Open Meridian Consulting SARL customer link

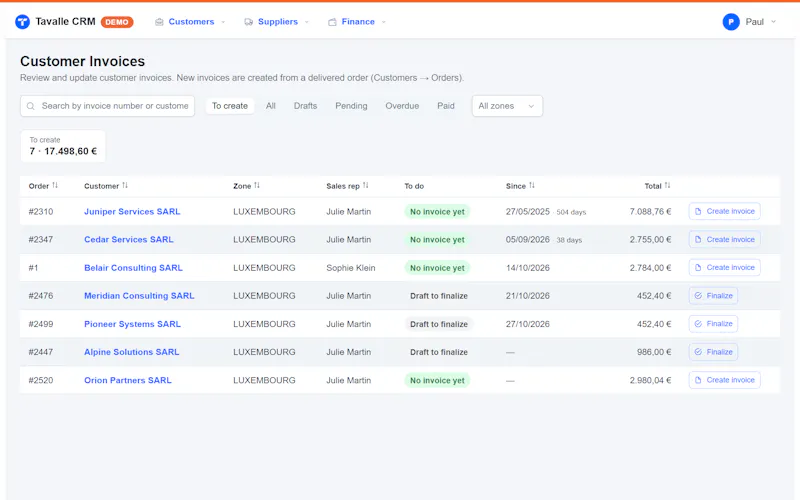pos(139,296)
